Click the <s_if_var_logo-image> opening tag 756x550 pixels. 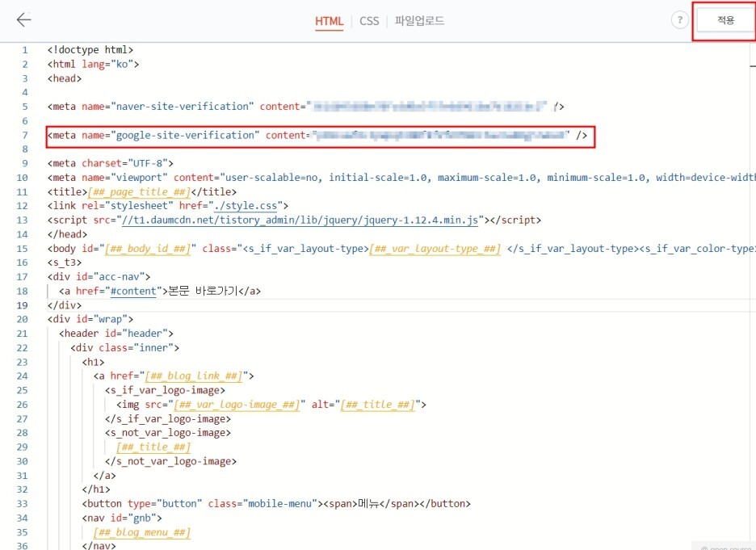[x=166, y=390]
